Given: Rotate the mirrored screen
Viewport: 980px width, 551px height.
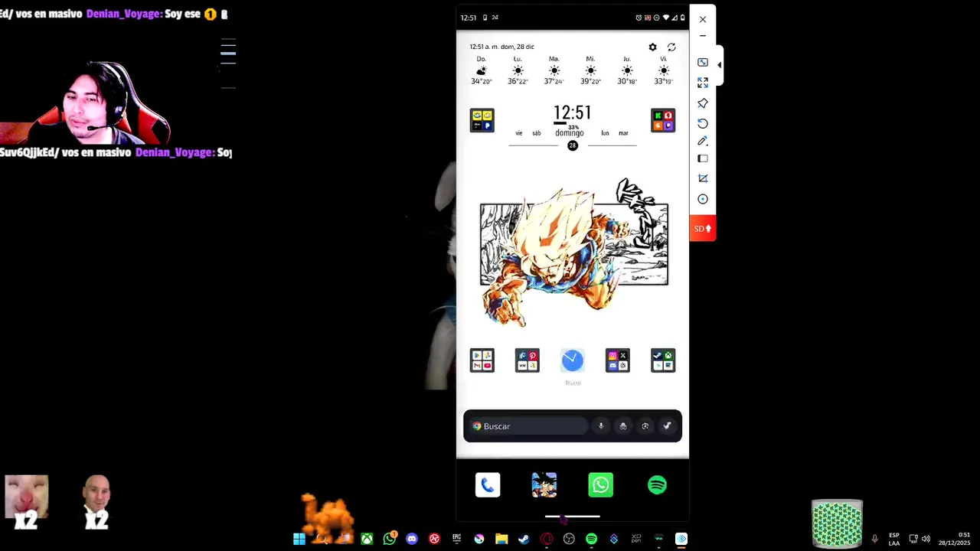Looking at the screenshot, I should [x=703, y=123].
